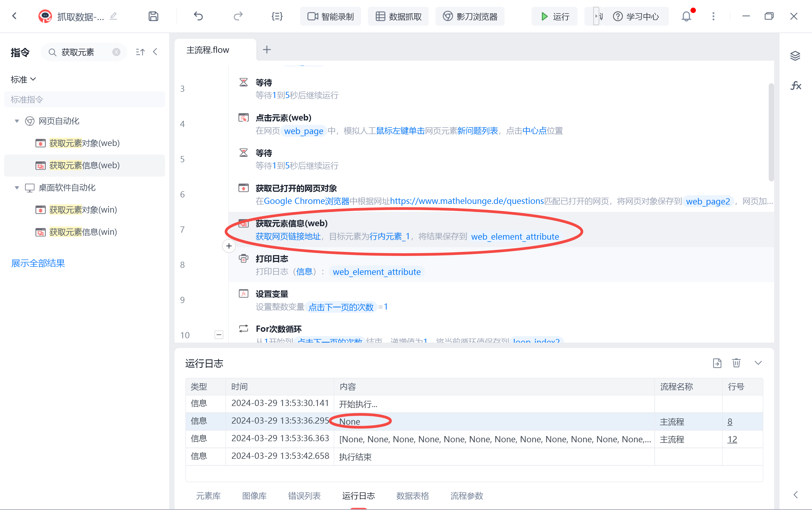Click the save icon in toolbar

pyautogui.click(x=153, y=16)
